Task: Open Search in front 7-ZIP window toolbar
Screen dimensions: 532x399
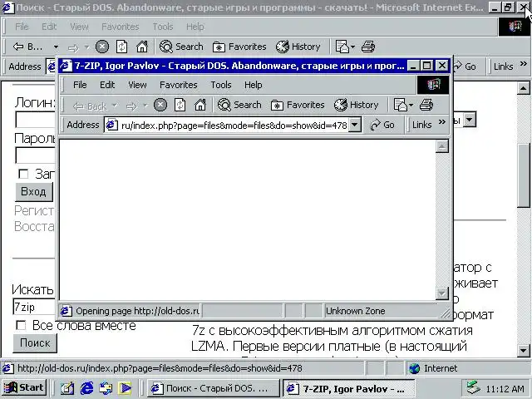Action: [239, 105]
